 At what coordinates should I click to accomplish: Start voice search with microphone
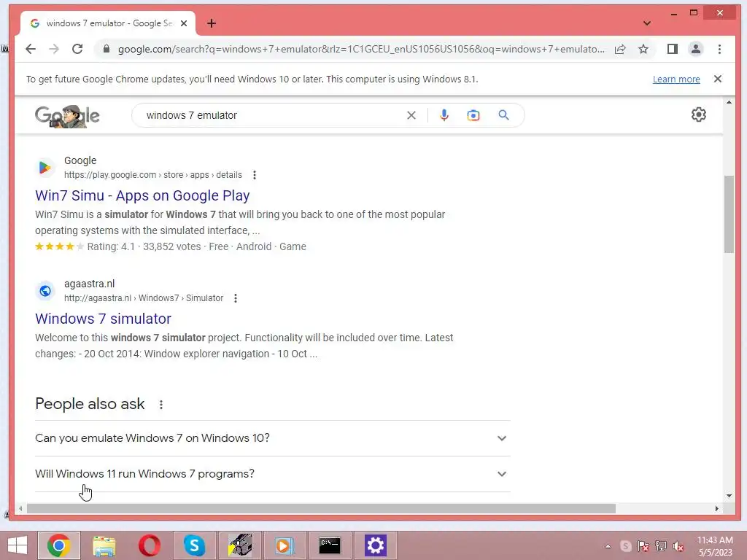pyautogui.click(x=444, y=115)
